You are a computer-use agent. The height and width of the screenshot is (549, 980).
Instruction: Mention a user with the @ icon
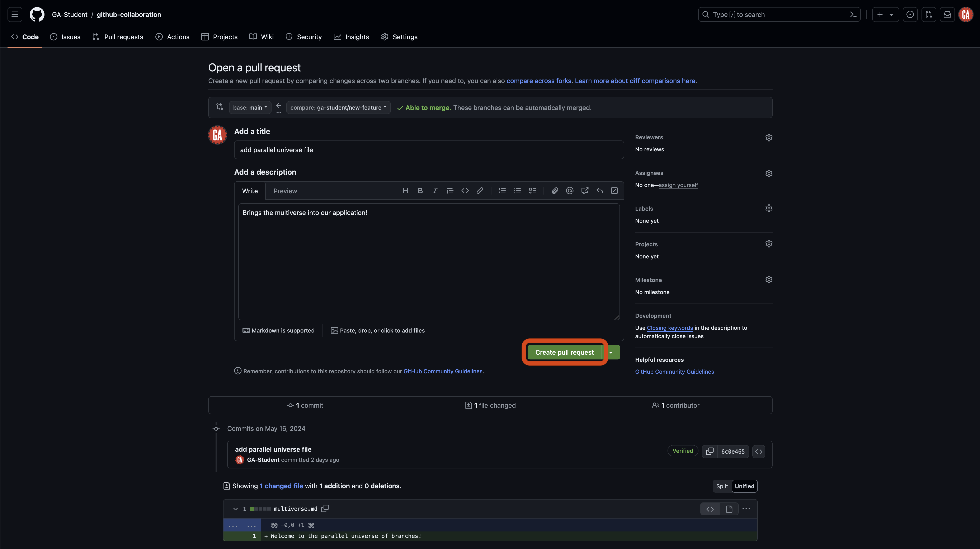[570, 190]
